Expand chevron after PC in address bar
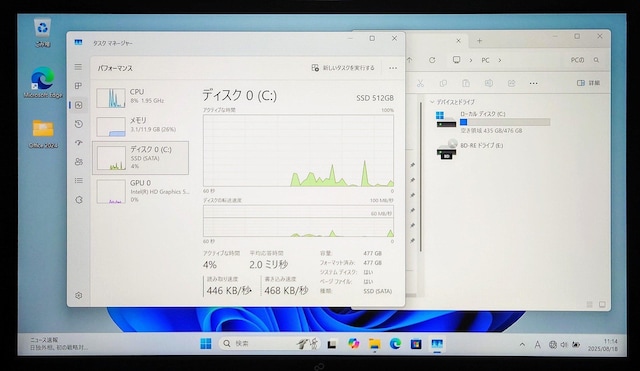The width and height of the screenshot is (640, 371). pyautogui.click(x=499, y=60)
